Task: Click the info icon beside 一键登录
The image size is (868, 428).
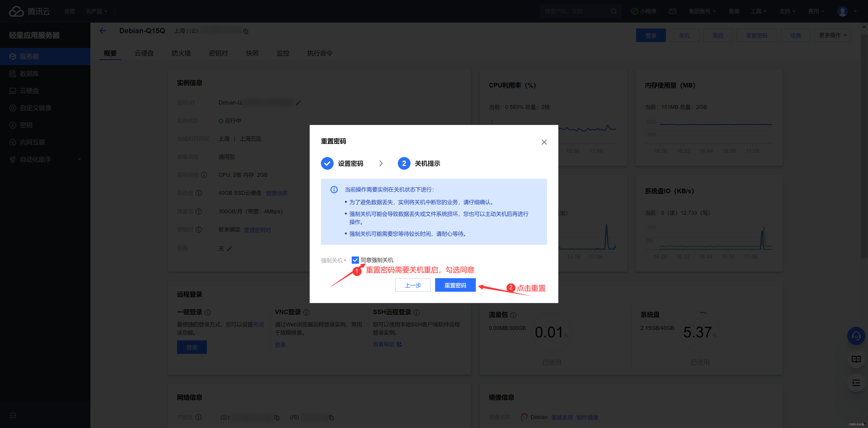Action: 208,313
